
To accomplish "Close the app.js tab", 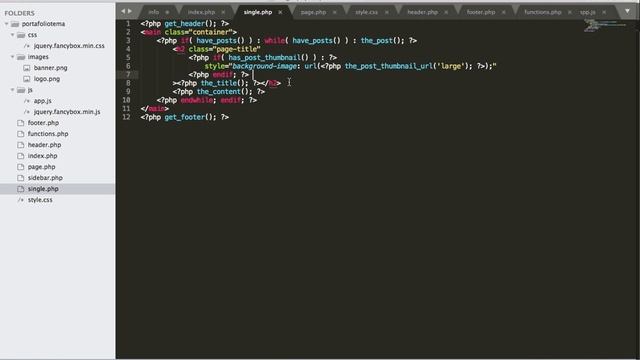I will (604, 12).
